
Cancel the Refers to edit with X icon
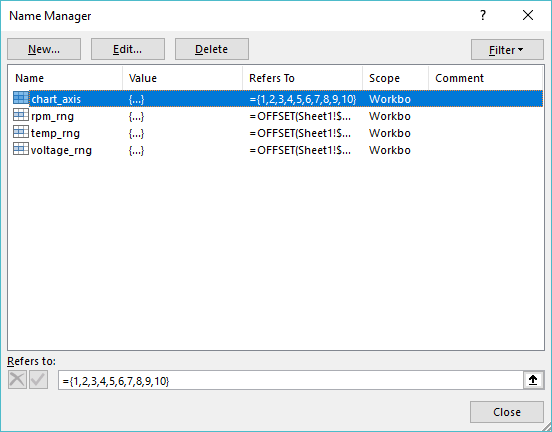17,380
